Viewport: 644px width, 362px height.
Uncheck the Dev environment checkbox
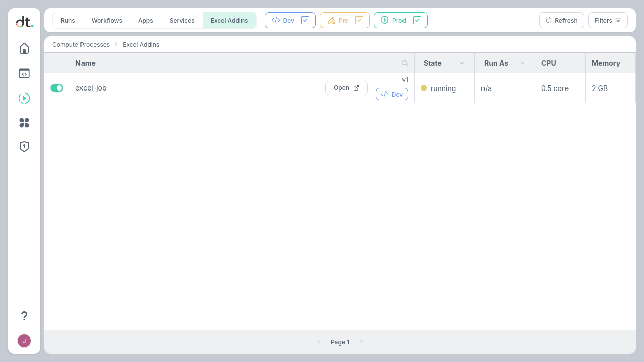(x=305, y=20)
